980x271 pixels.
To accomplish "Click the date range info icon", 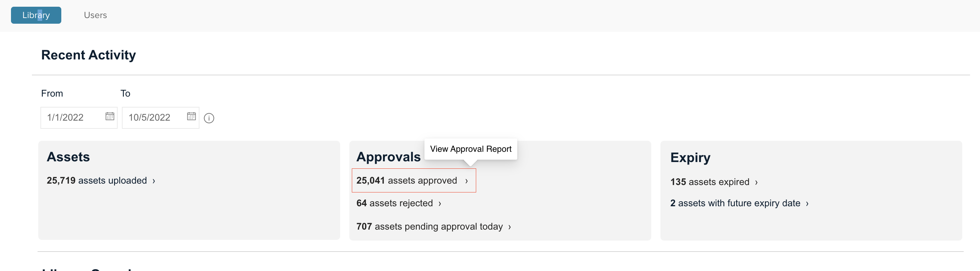I will 209,118.
